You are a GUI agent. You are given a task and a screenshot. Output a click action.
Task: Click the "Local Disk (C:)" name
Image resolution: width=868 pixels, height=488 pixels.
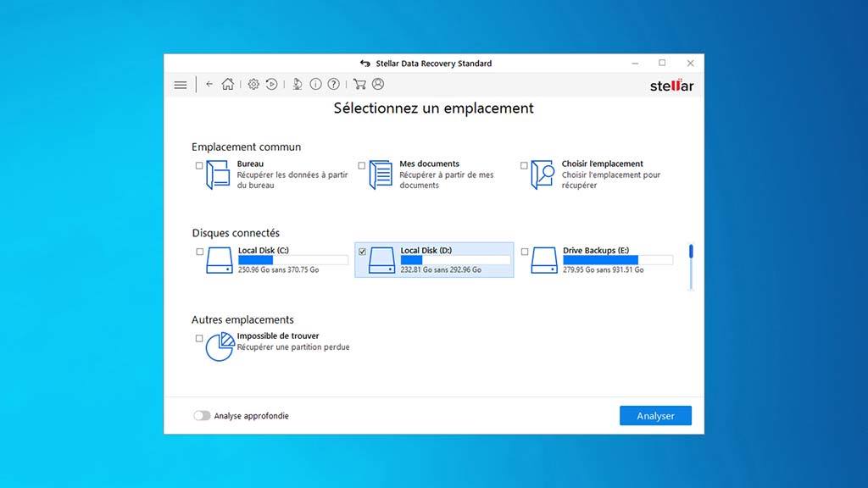point(264,250)
